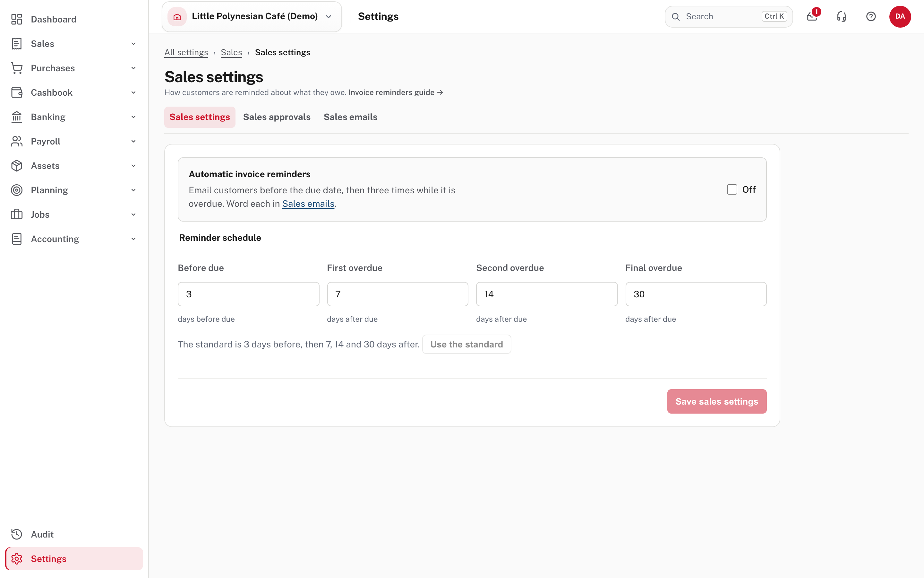The image size is (924, 578).
Task: Expand the Banking menu chevron
Action: point(133,117)
